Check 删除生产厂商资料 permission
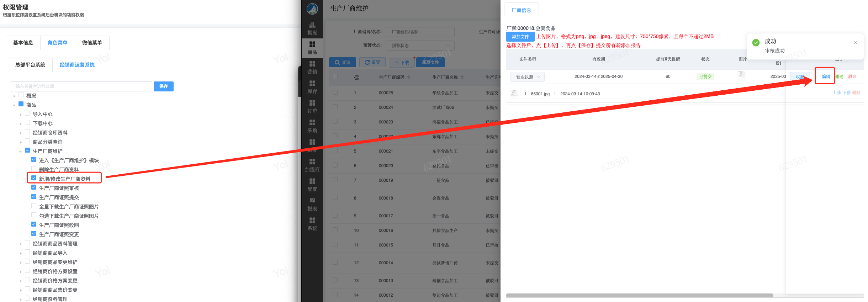 34,169
